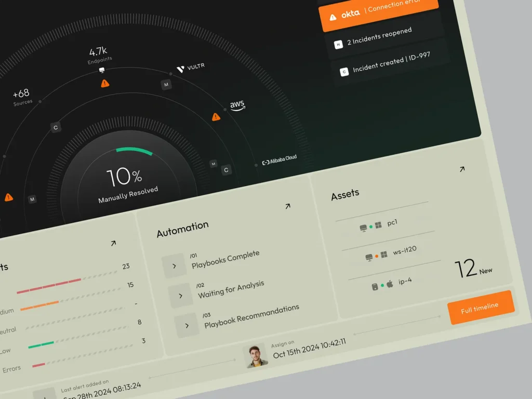Select the Vultr logo on the orbit
This screenshot has width=532, height=399.
[x=191, y=67]
